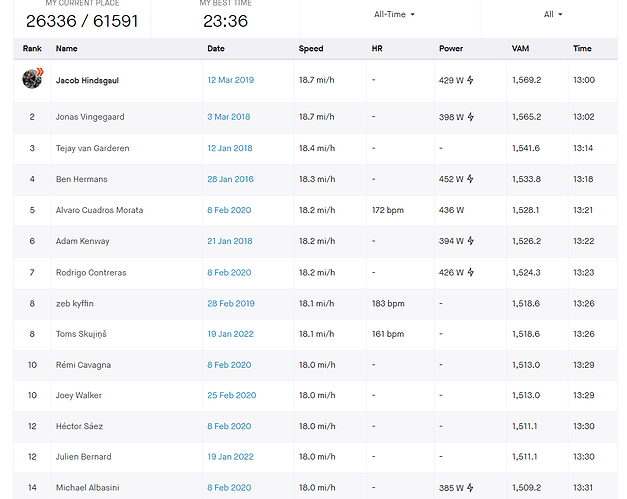This screenshot has height=499, width=627.
Task: Click the name Alvaro Cuadros Morata
Action: click(x=99, y=210)
